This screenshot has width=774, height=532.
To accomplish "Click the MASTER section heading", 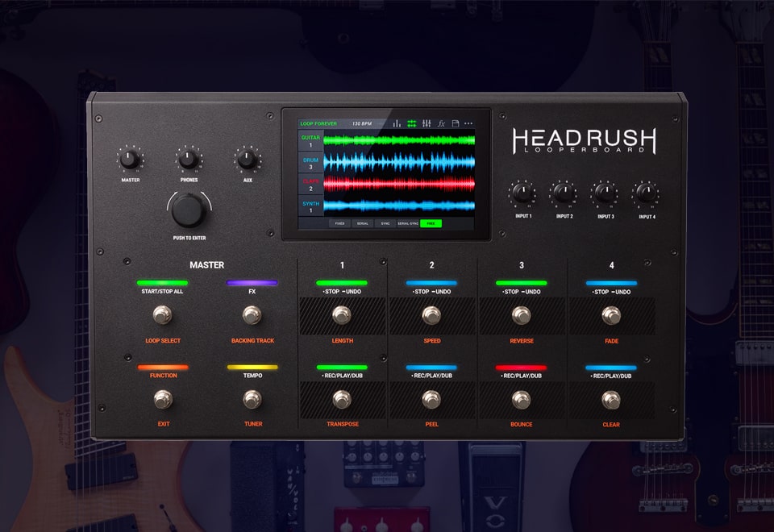I will coord(207,265).
